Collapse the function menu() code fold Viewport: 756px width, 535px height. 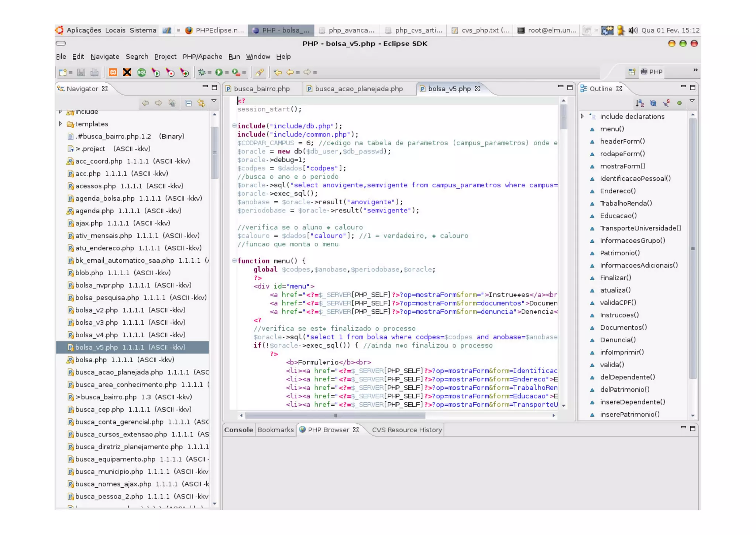click(x=234, y=260)
